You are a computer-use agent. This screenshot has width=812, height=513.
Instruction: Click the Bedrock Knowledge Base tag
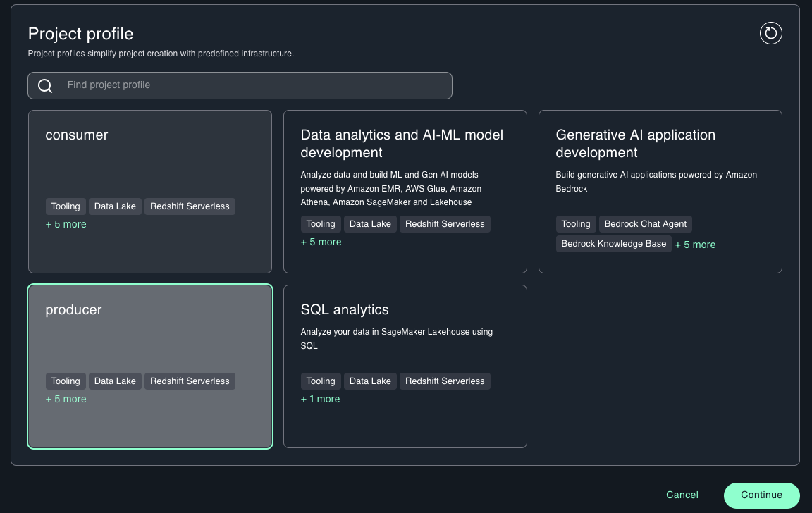tap(613, 244)
